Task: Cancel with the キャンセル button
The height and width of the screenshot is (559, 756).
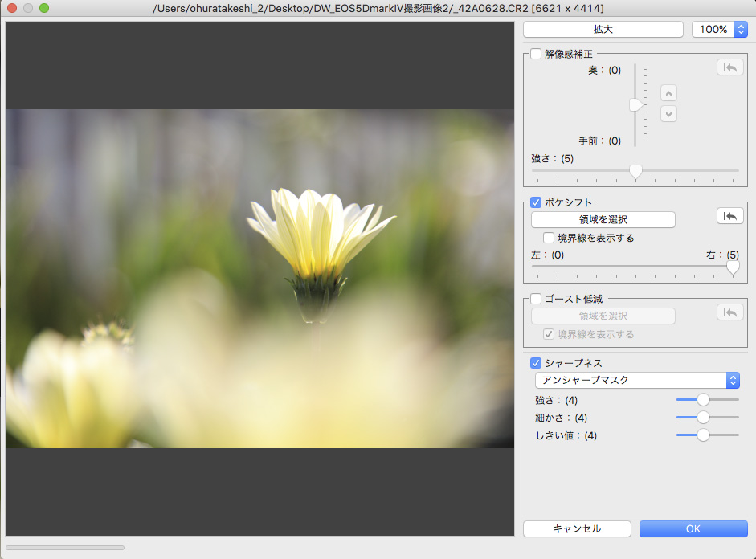Action: [x=577, y=528]
